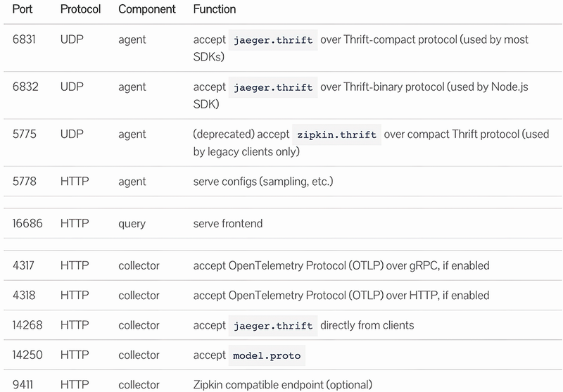Click agent component in the 5775 row
This screenshot has width=563, height=392.
(x=132, y=134)
